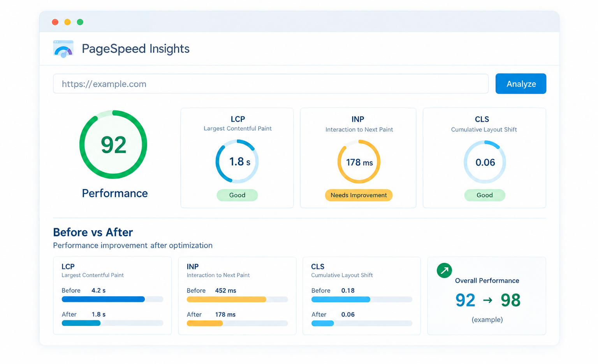Click the LCP After 1.8 s bar
Image resolution: width=598 pixels, height=364 pixels.
click(113, 323)
